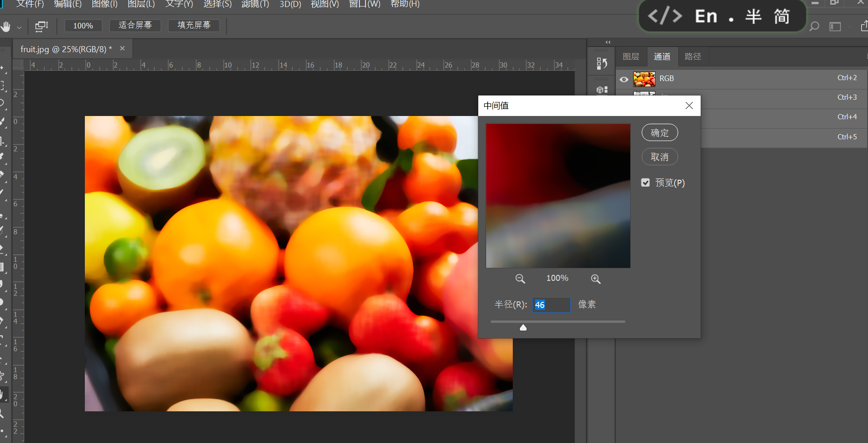This screenshot has height=443, width=868.
Task: Switch to the 图层 panel tab
Action: pos(631,56)
